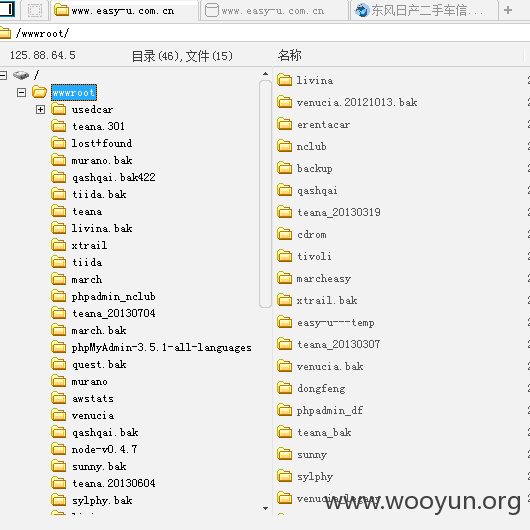Viewport: 530px width, 530px height.
Task: Select murano.bak folder in tree
Action: 102,160
